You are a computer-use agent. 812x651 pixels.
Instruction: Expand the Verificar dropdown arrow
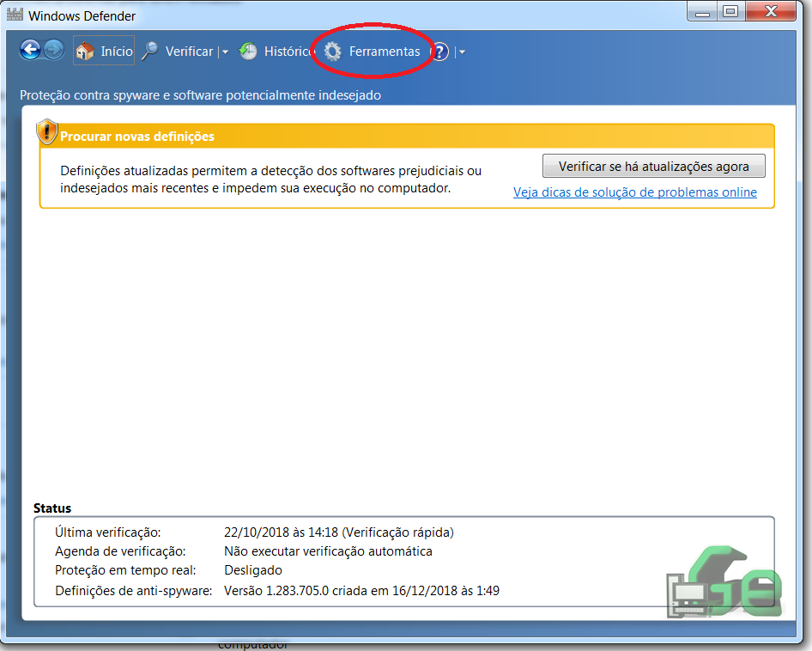(x=225, y=52)
